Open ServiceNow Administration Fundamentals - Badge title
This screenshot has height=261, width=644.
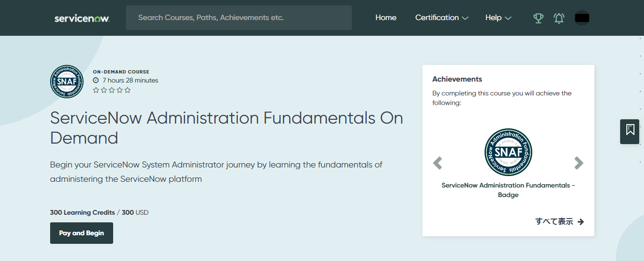click(x=508, y=190)
